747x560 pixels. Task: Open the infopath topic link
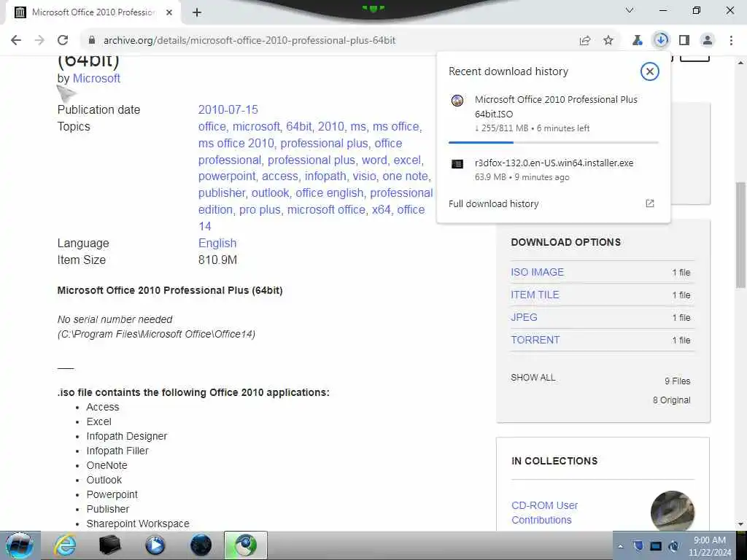pos(325,176)
